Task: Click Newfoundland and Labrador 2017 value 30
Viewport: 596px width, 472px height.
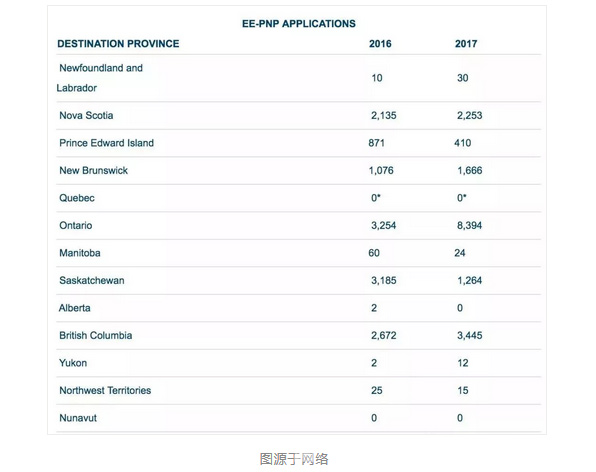Action: pos(463,78)
